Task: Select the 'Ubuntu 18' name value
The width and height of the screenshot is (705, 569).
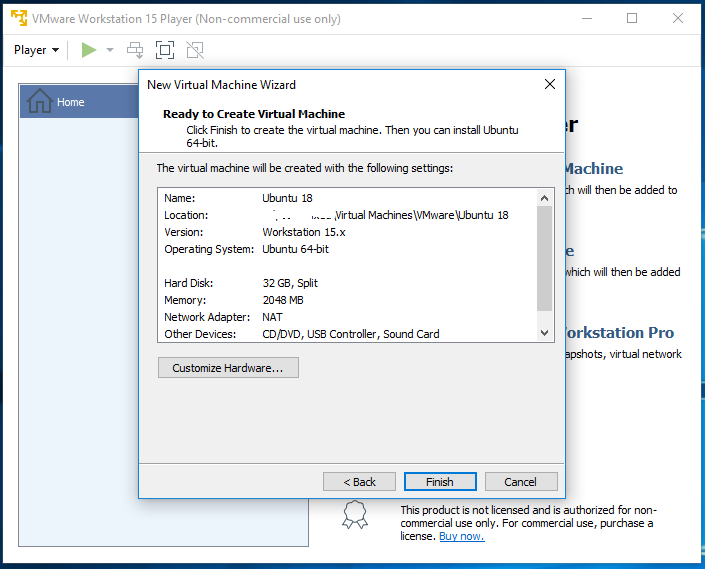Action: pos(287,198)
